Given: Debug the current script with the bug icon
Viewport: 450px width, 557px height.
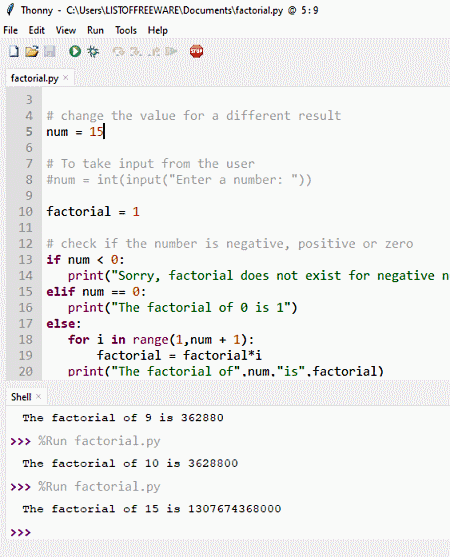Looking at the screenshot, I should coord(93,52).
